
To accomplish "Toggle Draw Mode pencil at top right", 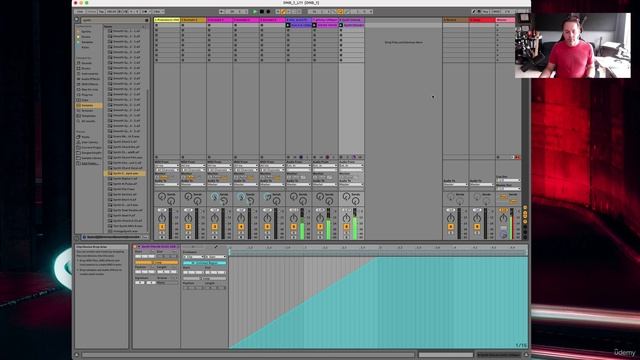I will pyautogui.click(x=474, y=12).
